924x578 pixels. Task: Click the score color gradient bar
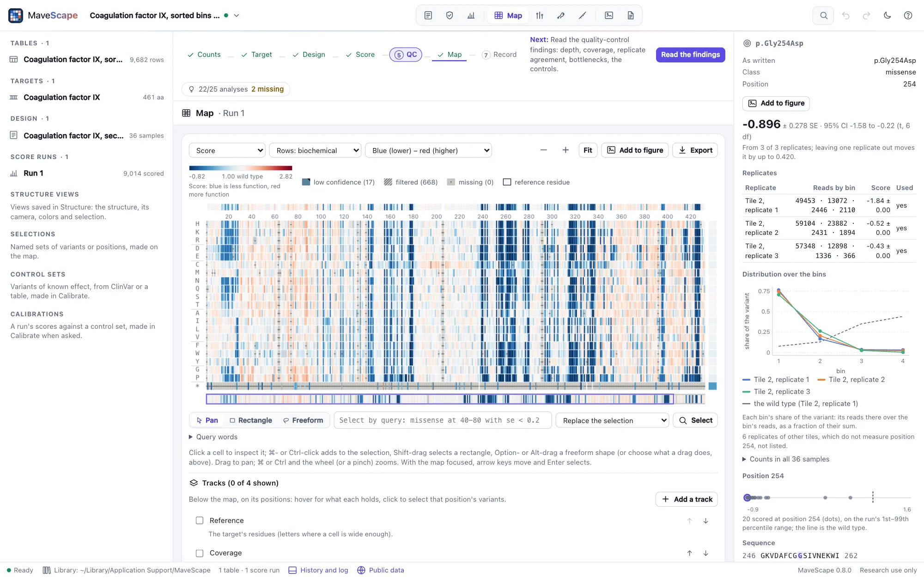coord(241,168)
